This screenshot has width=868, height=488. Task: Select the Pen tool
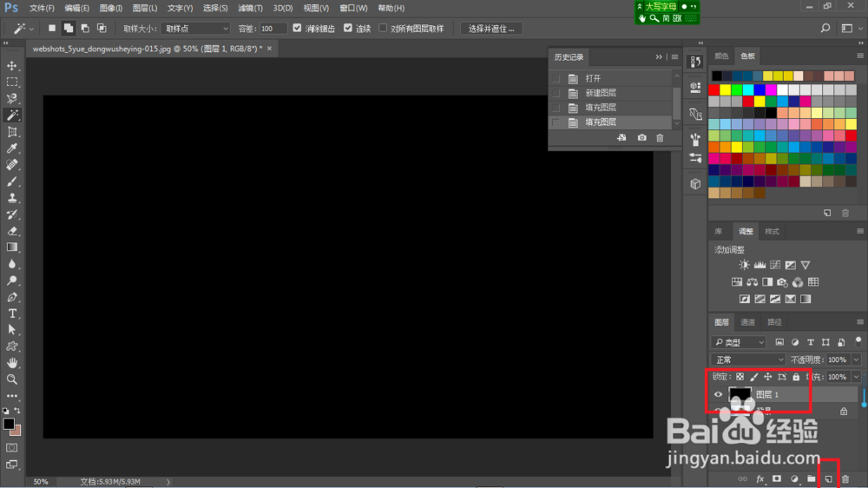(11, 298)
